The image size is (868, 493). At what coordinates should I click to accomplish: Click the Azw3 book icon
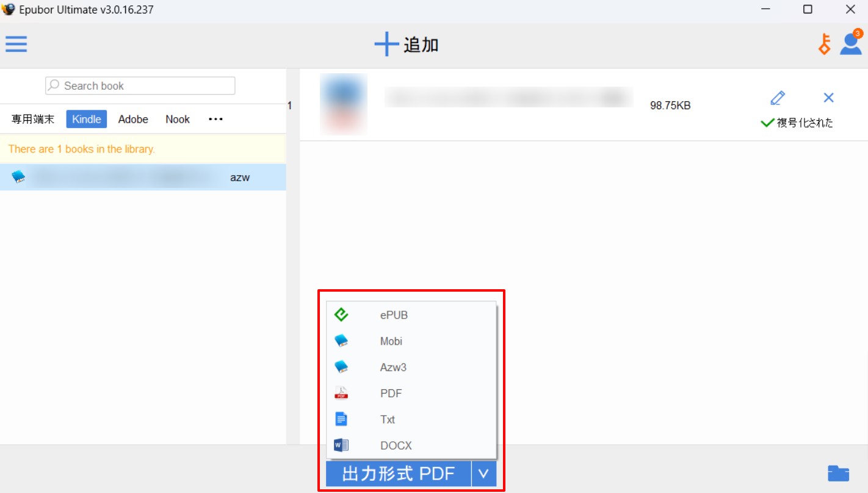tap(341, 367)
